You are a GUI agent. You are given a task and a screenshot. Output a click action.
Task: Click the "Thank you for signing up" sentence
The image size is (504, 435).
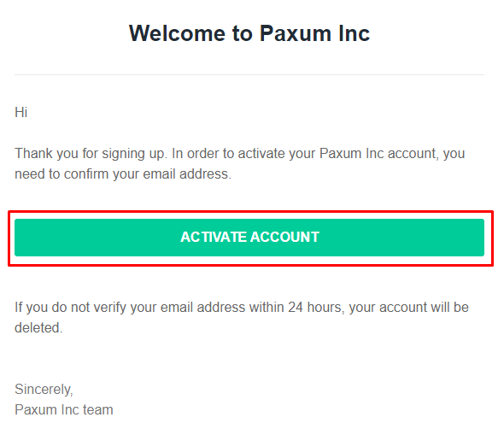(x=91, y=154)
